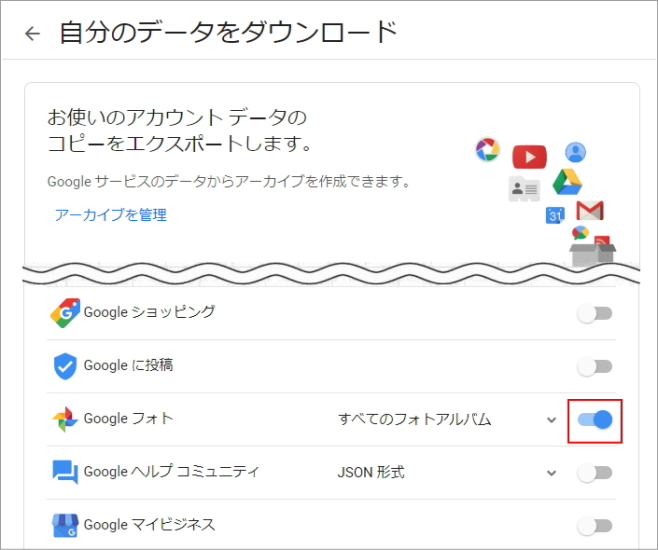Click the blue account profile icon

(x=575, y=152)
